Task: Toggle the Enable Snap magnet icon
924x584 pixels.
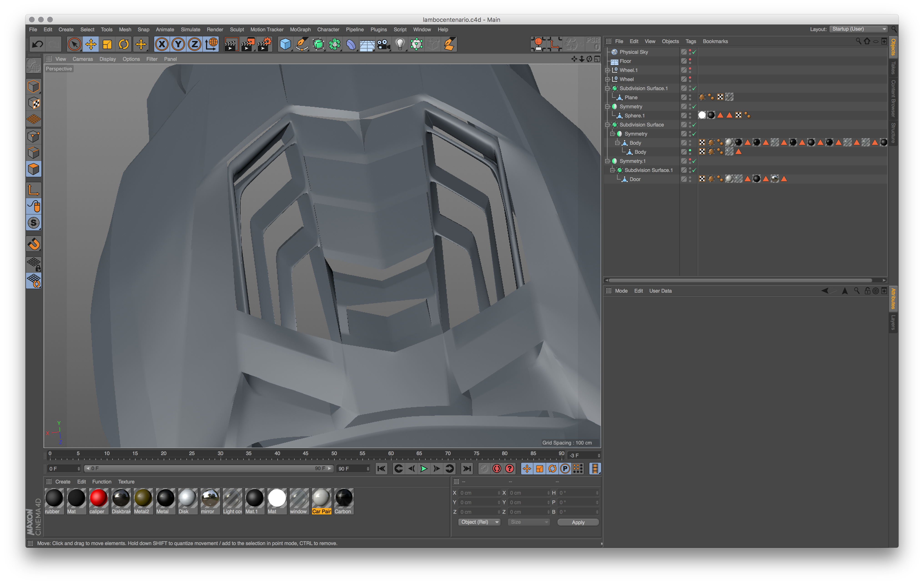Action: 34,244
